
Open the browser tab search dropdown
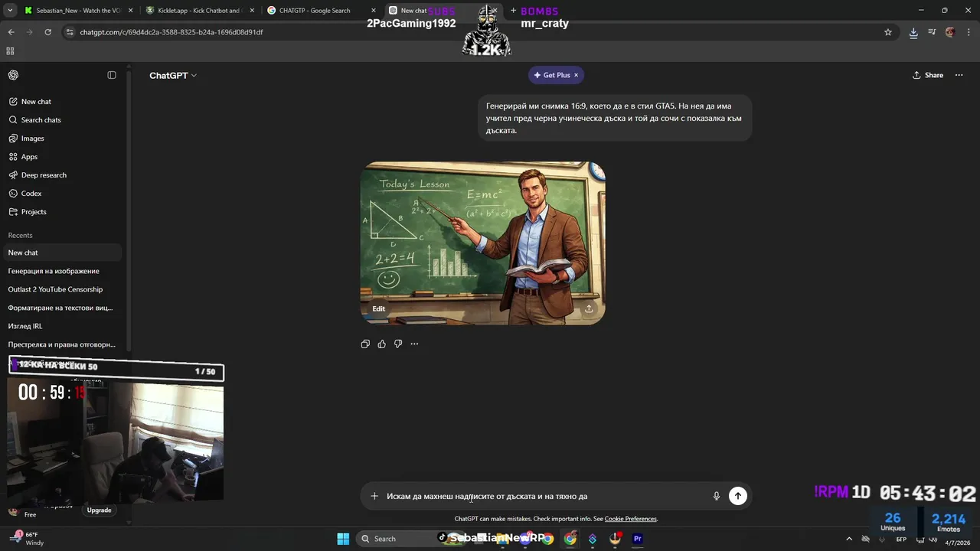pyautogui.click(x=11, y=11)
